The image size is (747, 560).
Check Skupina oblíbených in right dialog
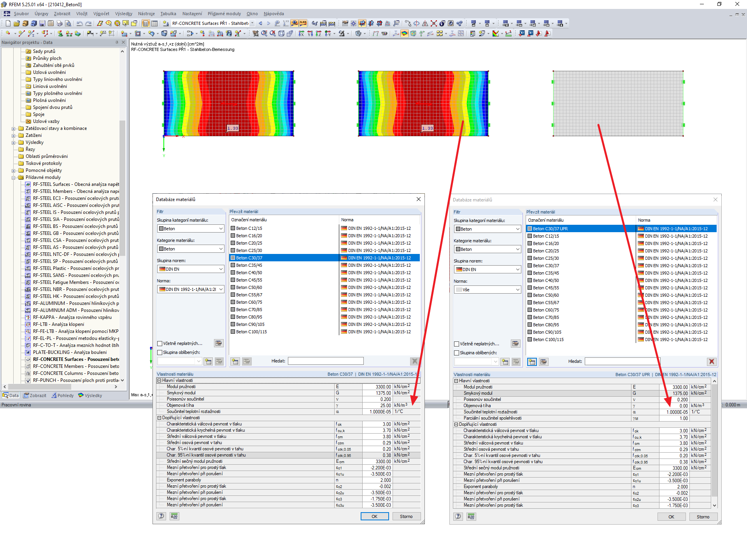click(x=457, y=353)
